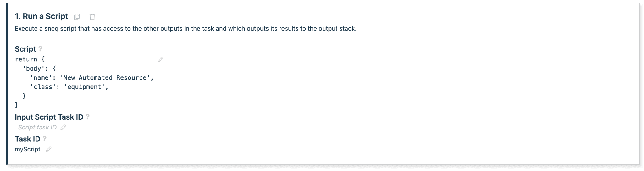Click the pencil beside Script task ID placeholder
Screen dimensions: 644x171
pos(63,127)
